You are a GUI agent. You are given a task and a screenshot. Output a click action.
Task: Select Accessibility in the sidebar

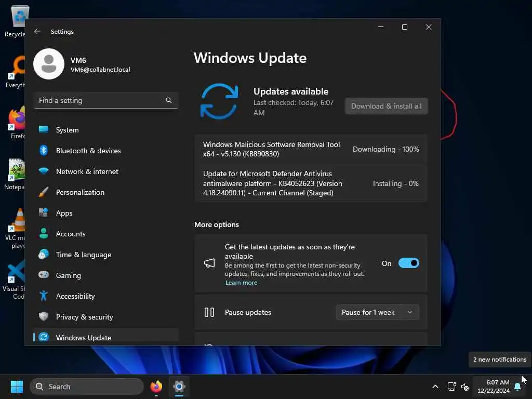pos(106,296)
